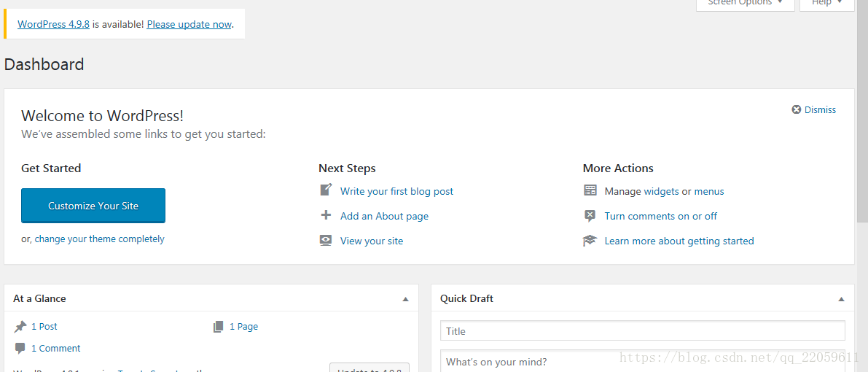Click graduation cap icon beside Learn more
The height and width of the screenshot is (372, 868).
[x=590, y=241]
